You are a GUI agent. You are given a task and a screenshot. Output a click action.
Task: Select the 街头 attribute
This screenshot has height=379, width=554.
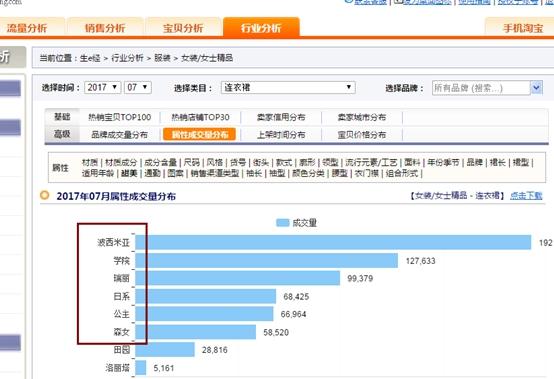(x=261, y=162)
